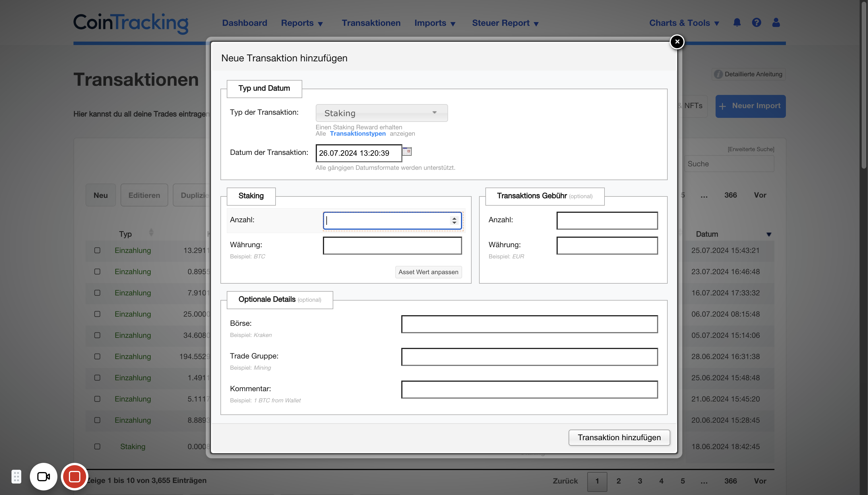The image size is (868, 495).
Task: Select checkbox for Einzahlung 194.552 row
Action: click(97, 356)
